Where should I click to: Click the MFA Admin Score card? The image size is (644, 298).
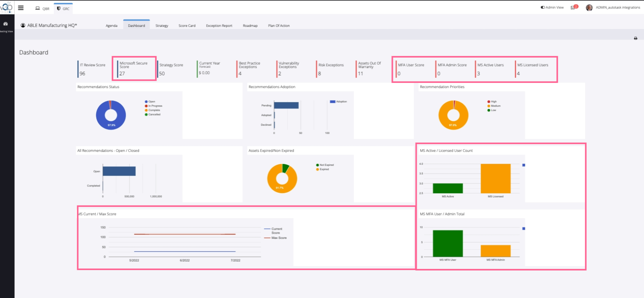[x=452, y=69]
